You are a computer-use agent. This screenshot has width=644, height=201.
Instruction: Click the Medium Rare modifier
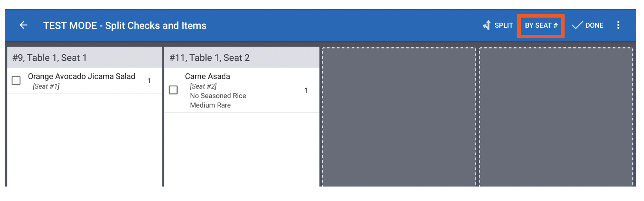tap(210, 105)
